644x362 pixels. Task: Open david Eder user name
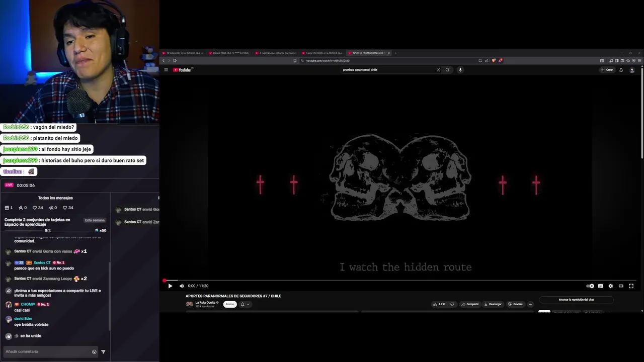point(23,319)
